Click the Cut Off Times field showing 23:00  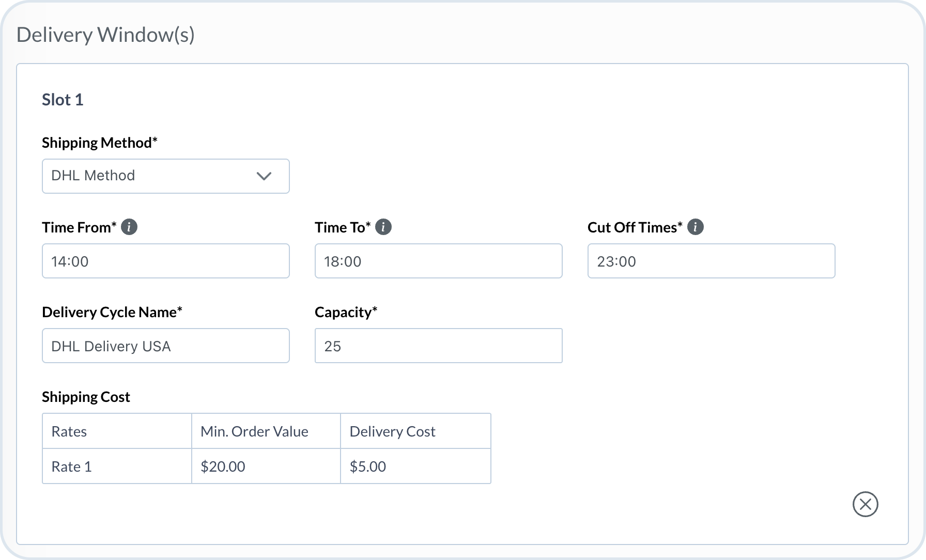(x=711, y=261)
